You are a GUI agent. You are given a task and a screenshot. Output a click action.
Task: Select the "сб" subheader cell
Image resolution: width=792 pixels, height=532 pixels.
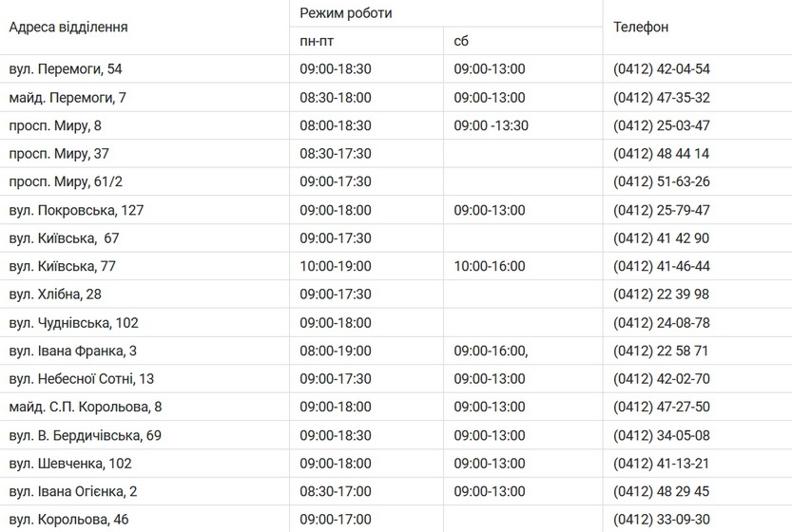[x=461, y=41]
